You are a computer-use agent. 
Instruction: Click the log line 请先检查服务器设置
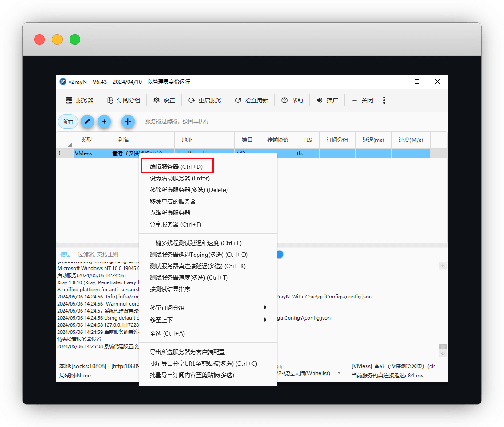pos(79,339)
